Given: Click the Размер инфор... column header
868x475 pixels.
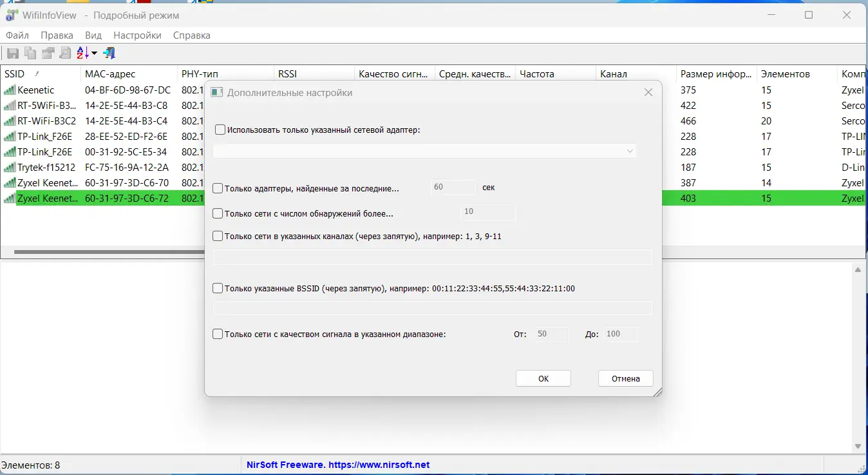Looking at the screenshot, I should [x=717, y=74].
